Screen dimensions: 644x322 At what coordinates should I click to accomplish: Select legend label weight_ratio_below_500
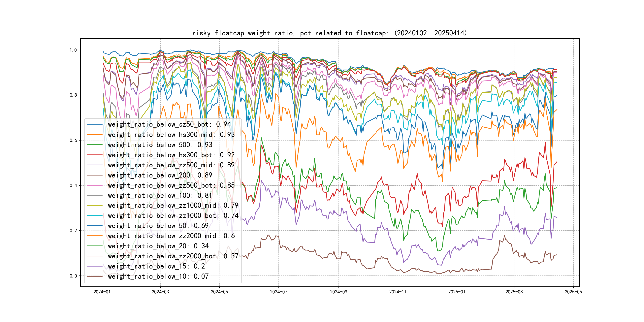pyautogui.click(x=160, y=145)
